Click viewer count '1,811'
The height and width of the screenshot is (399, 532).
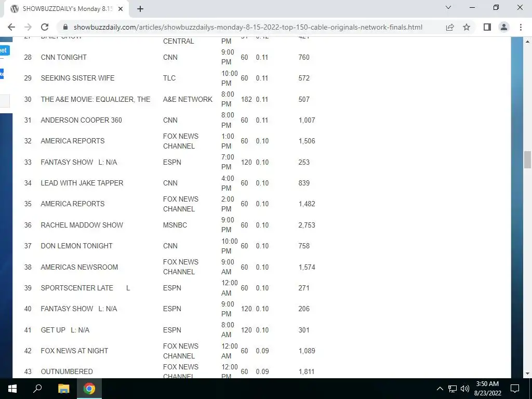(x=307, y=371)
